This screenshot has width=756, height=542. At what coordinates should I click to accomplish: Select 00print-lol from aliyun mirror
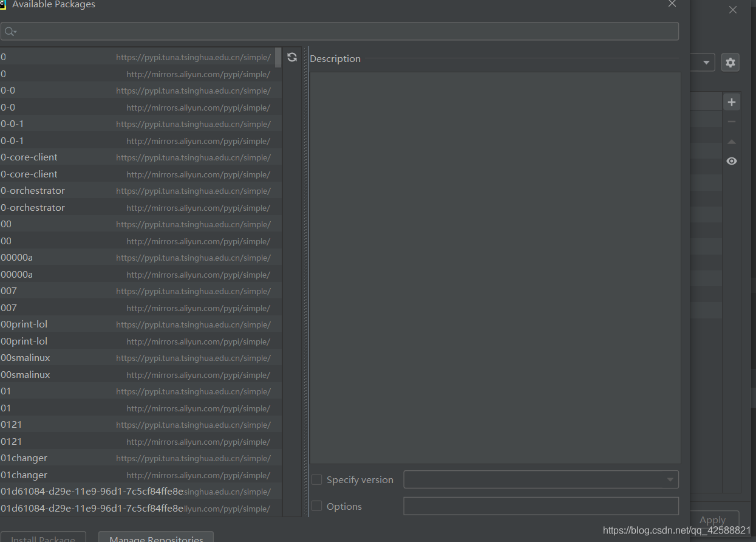click(137, 341)
